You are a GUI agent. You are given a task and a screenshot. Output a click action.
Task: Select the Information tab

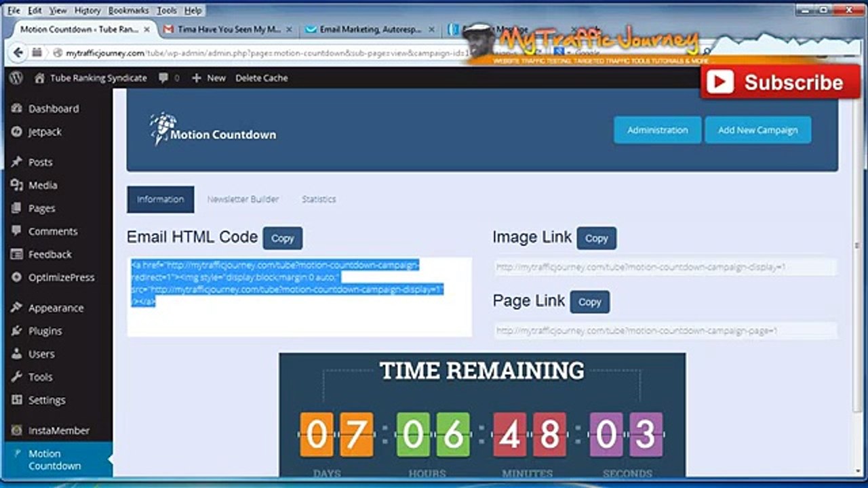(x=161, y=199)
